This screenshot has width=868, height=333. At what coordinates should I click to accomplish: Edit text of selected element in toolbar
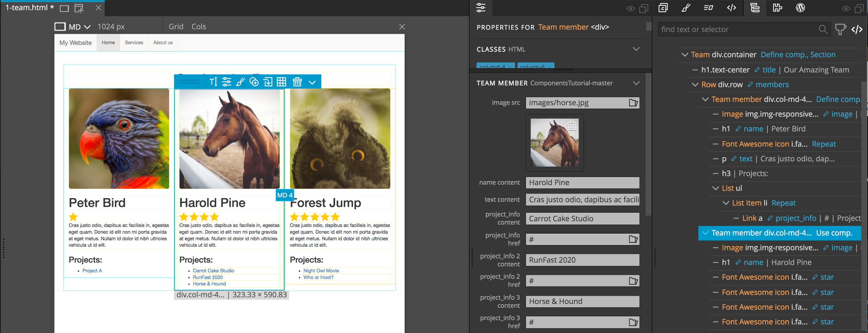(213, 82)
